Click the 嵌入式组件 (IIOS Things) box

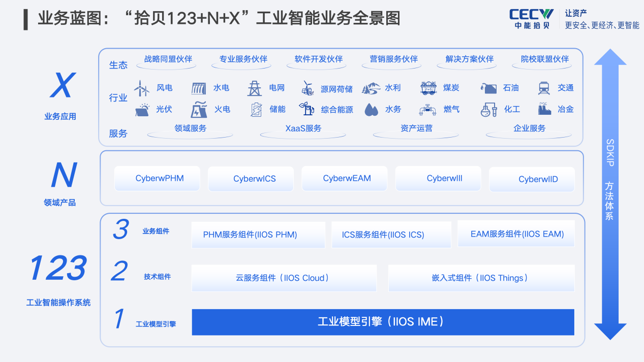click(481, 278)
